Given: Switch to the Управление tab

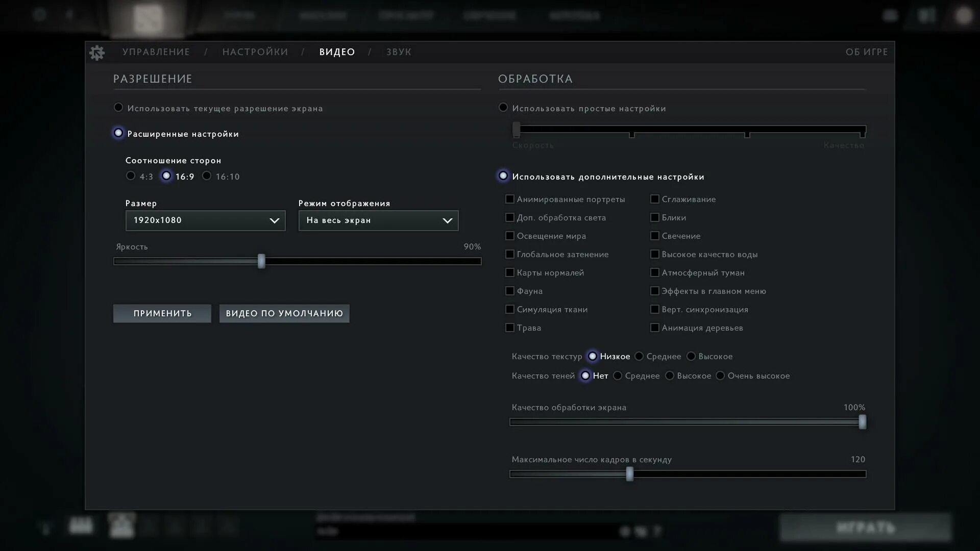Looking at the screenshot, I should 156,52.
